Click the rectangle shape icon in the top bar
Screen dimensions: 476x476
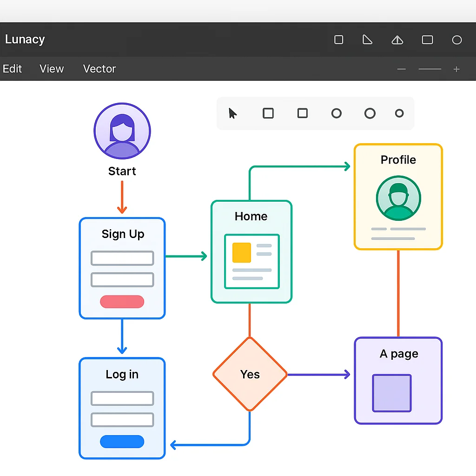[x=427, y=40]
